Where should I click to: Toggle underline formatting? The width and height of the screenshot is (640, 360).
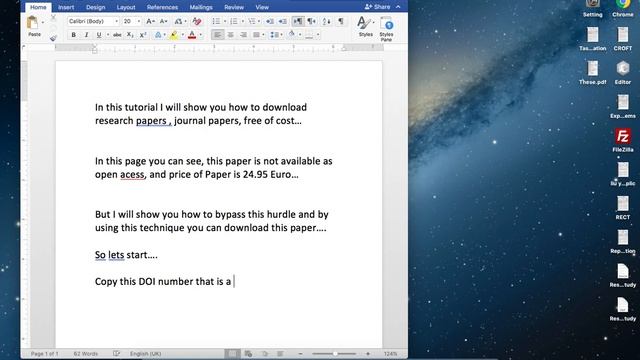click(98, 35)
